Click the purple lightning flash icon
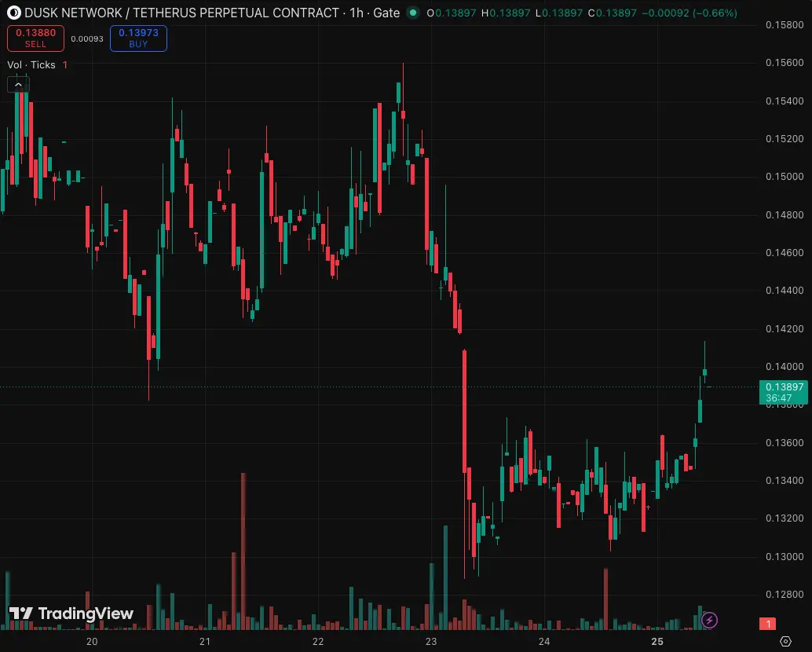 709,620
